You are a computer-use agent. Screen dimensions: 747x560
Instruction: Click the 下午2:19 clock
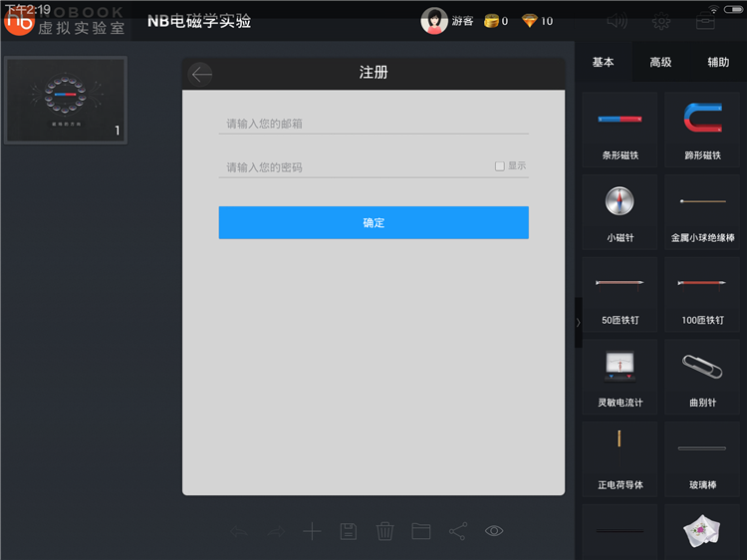coord(28,9)
